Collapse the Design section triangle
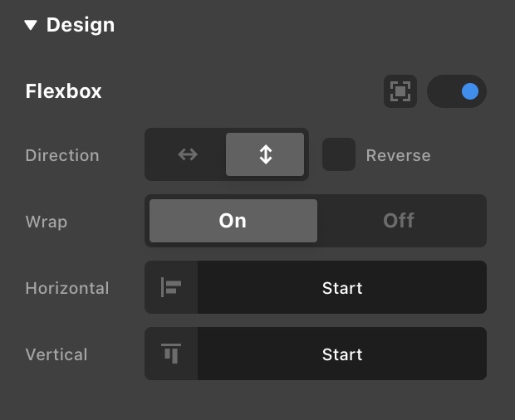 coord(31,26)
